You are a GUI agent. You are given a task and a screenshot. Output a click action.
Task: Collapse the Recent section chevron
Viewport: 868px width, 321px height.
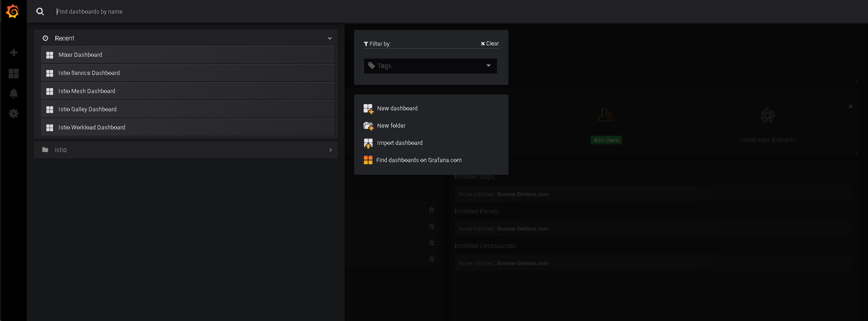pyautogui.click(x=330, y=39)
